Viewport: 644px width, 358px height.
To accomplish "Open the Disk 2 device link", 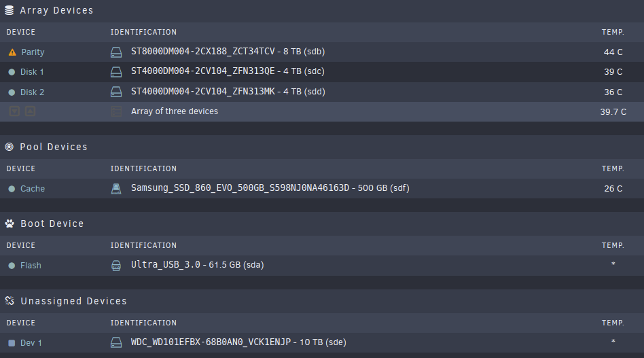I will (x=33, y=92).
